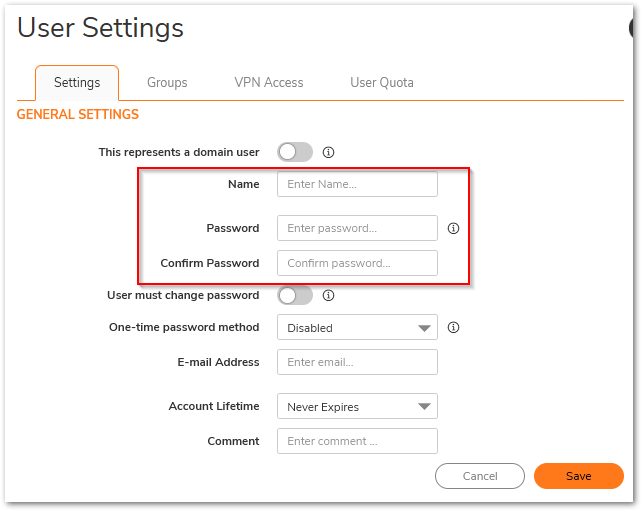Viewport: 642px width, 511px height.
Task: Click info icon beside domain user toggle
Action: [x=328, y=153]
